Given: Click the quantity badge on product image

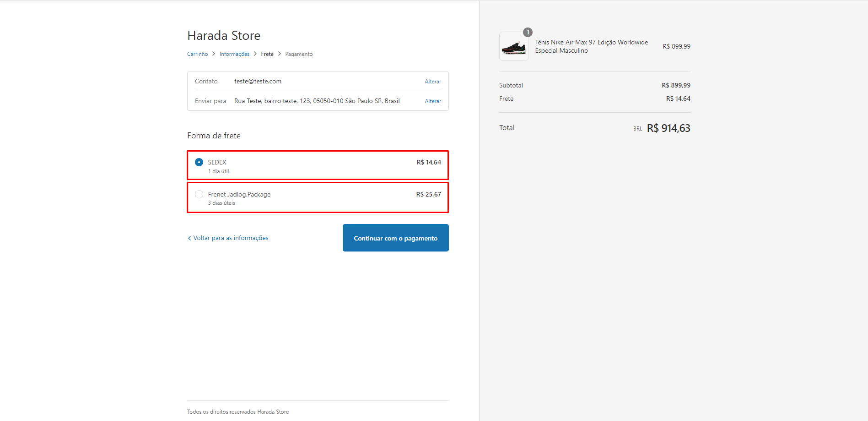Looking at the screenshot, I should tap(528, 33).
